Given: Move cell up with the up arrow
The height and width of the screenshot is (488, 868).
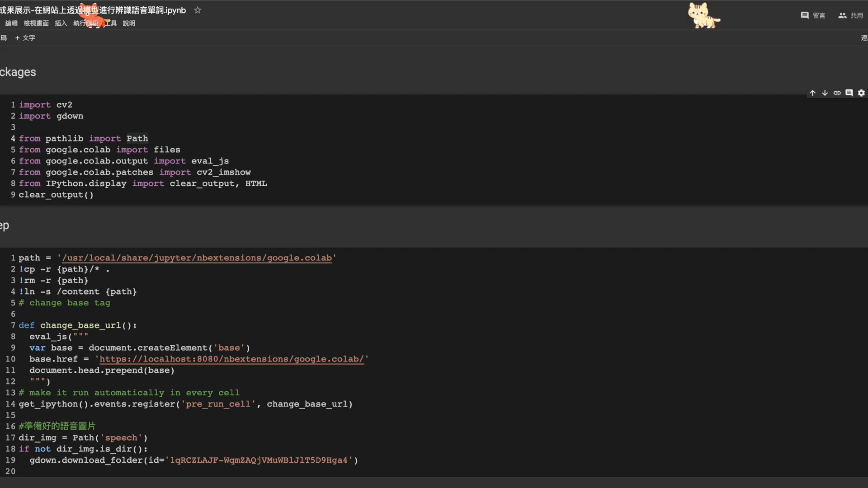Looking at the screenshot, I should (x=812, y=93).
